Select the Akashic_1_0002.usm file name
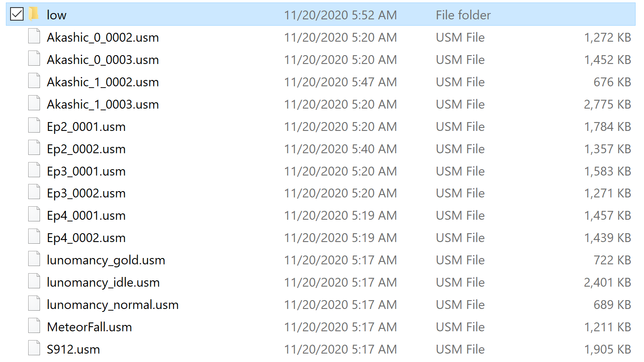 (103, 82)
